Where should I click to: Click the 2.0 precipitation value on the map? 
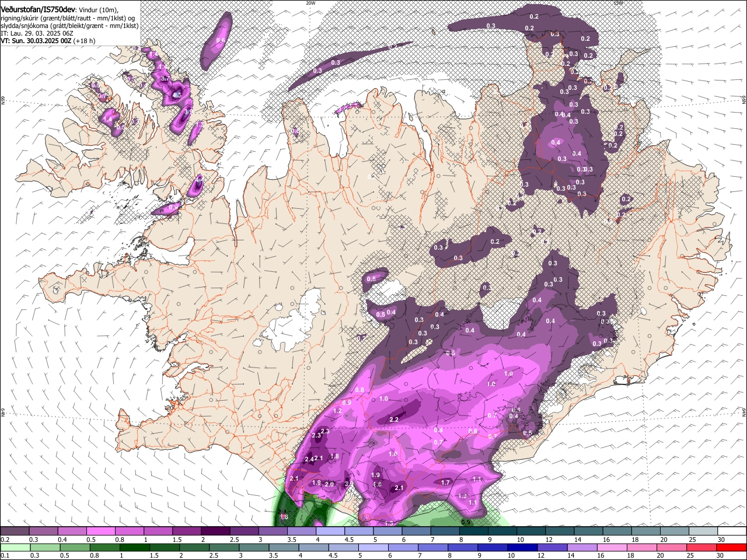tap(329, 484)
